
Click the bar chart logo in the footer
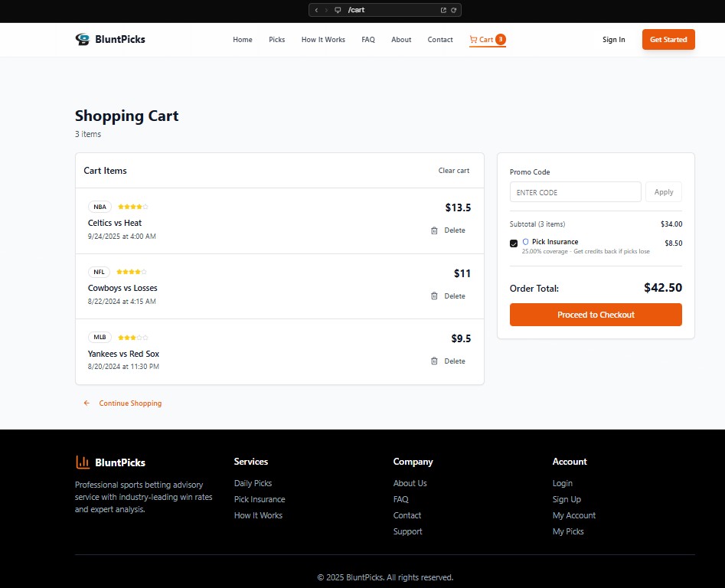pyautogui.click(x=83, y=462)
